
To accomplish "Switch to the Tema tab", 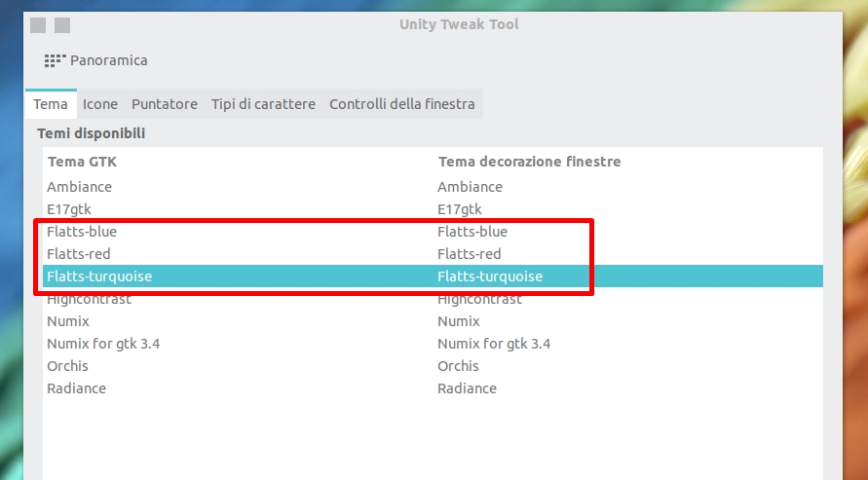I will click(x=51, y=104).
